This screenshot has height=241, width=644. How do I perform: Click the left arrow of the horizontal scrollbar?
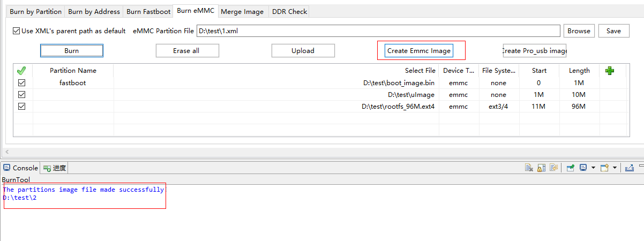(x=7, y=152)
